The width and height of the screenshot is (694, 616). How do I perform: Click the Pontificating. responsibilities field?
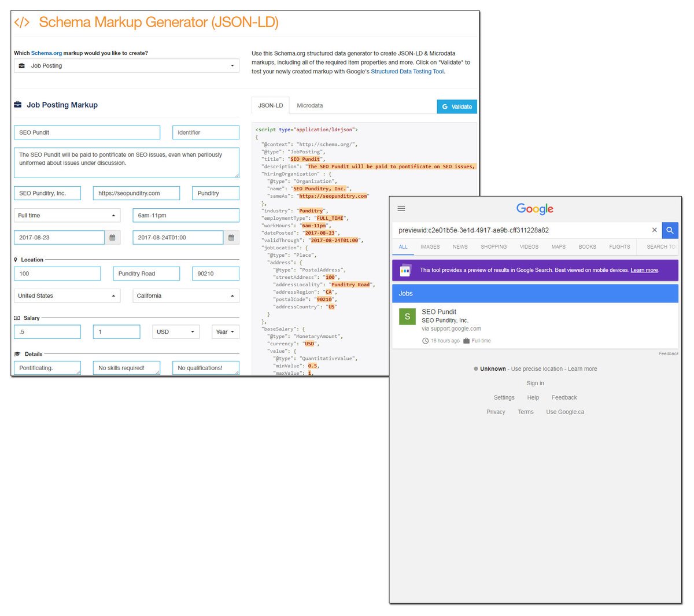(x=47, y=368)
